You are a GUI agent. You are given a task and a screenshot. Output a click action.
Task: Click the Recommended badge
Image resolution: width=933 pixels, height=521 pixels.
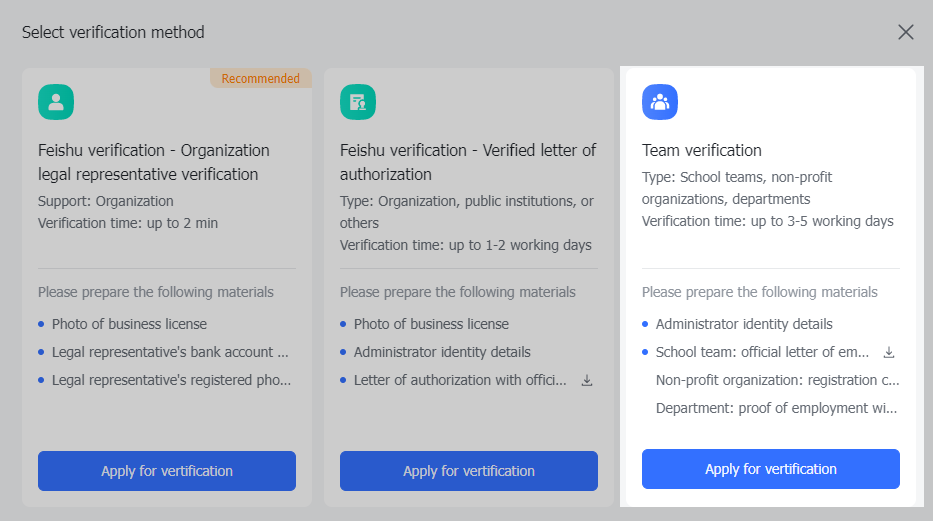point(260,78)
